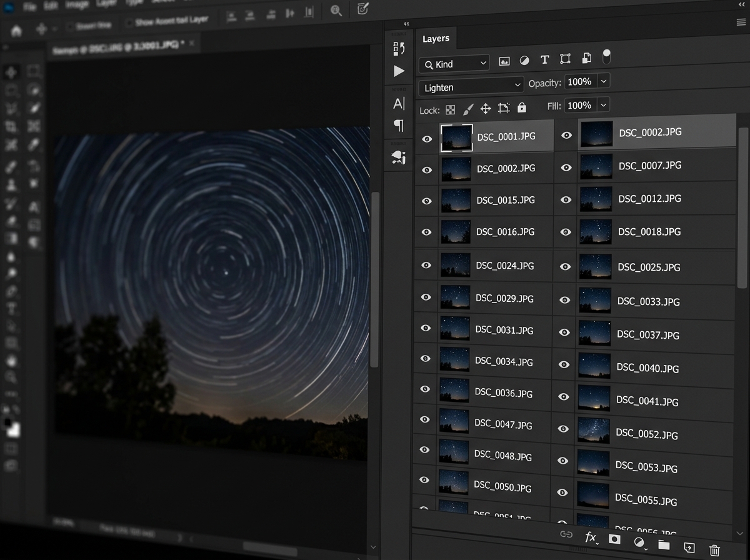
Task: Click the Delete layer trash icon
Action: tap(713, 549)
